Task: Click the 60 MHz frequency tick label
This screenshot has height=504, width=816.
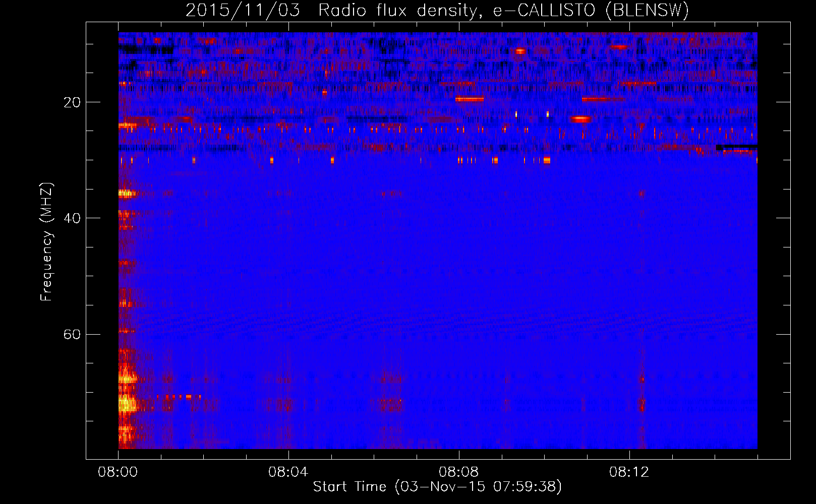Action: [x=72, y=335]
